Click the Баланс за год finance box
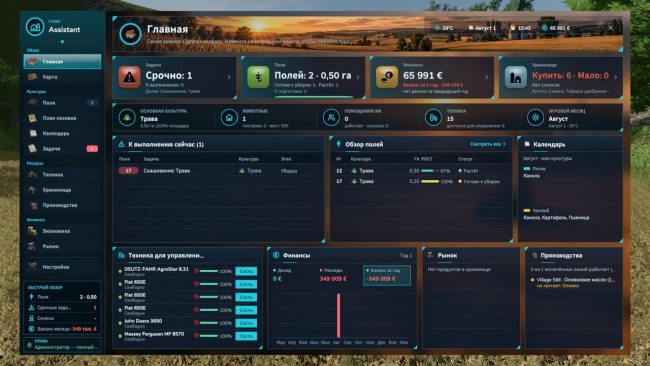Image resolution: width=650 pixels, height=366 pixels. point(387,275)
